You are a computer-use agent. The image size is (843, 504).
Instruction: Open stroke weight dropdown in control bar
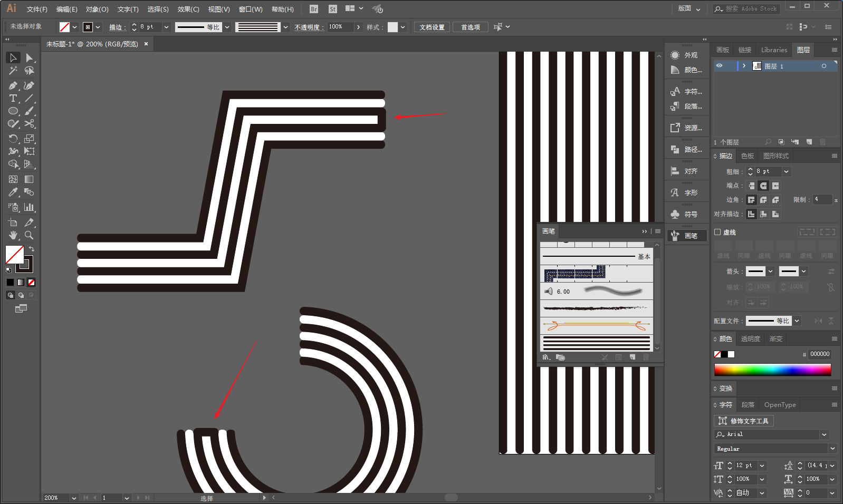pos(167,27)
